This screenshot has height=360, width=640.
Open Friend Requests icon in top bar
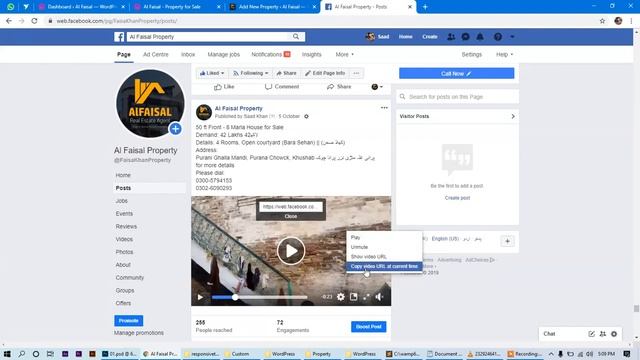[451, 37]
